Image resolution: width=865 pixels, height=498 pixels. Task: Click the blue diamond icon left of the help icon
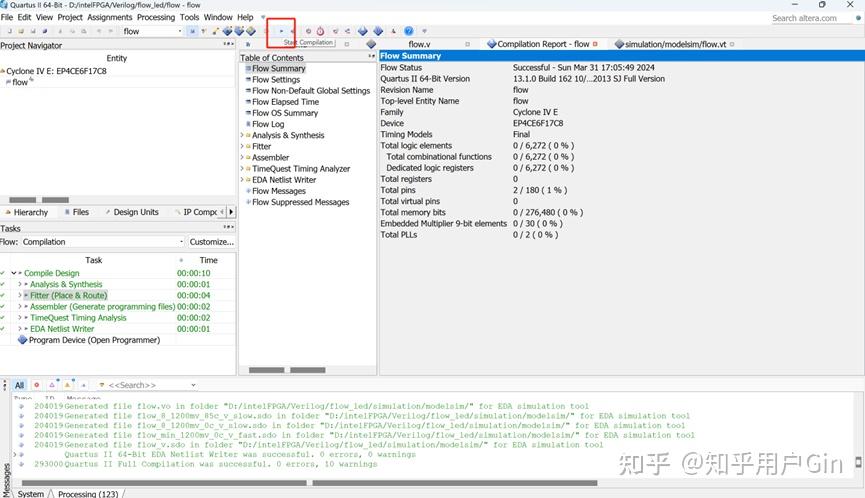click(x=378, y=31)
